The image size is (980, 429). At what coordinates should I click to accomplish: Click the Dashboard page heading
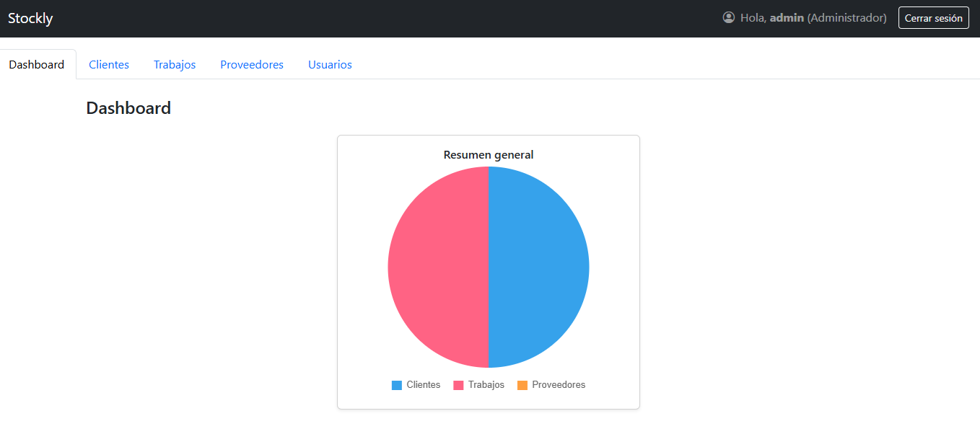point(128,108)
